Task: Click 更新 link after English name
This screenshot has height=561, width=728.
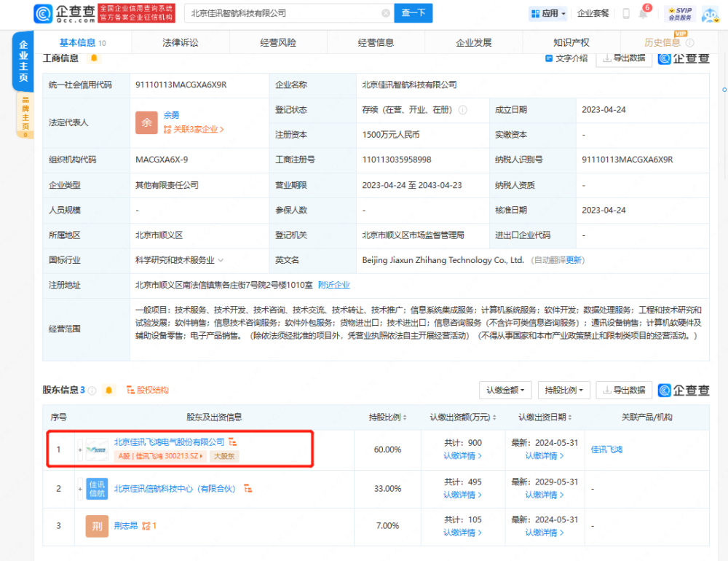Action: [574, 260]
